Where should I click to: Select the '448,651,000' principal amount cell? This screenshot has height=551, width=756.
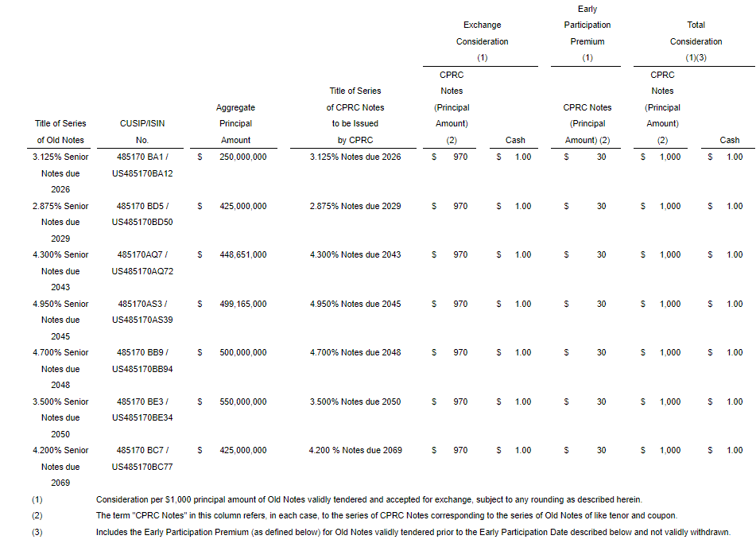243,254
